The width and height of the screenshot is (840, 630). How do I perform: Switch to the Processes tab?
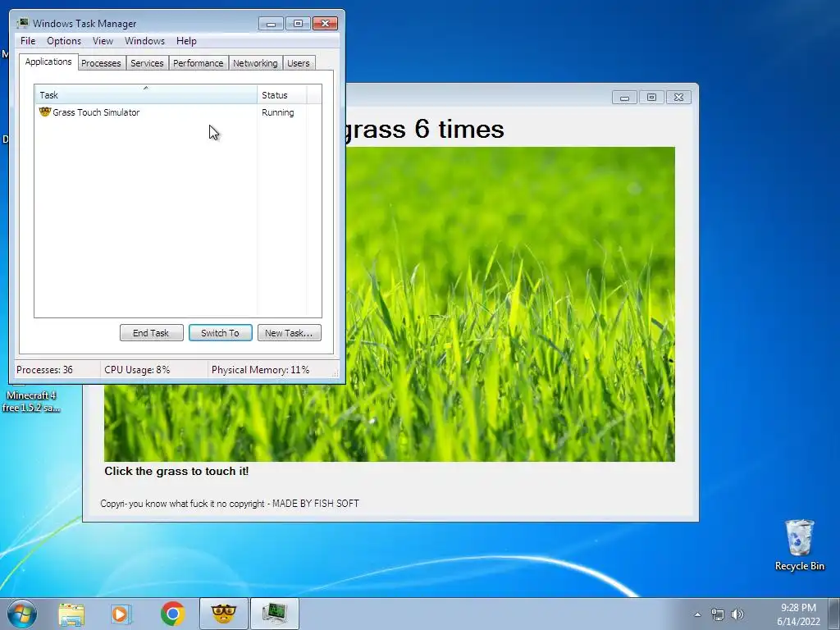click(x=101, y=63)
